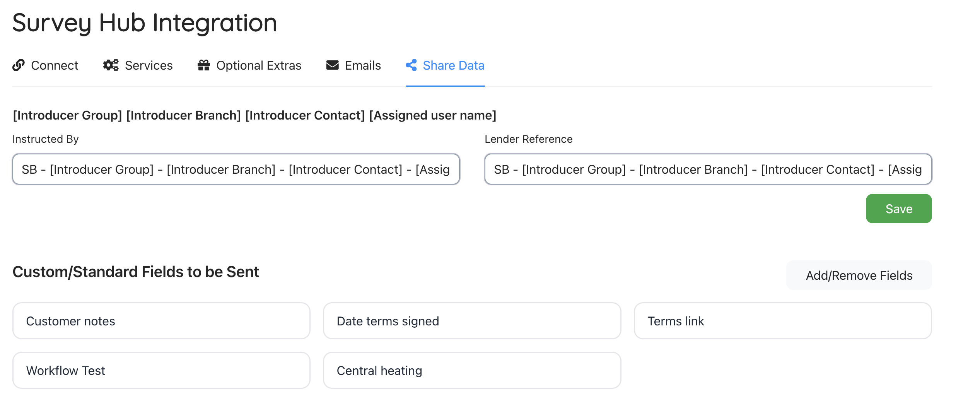Click the chain-link icon beside Connect
The height and width of the screenshot is (414, 980).
coord(19,65)
